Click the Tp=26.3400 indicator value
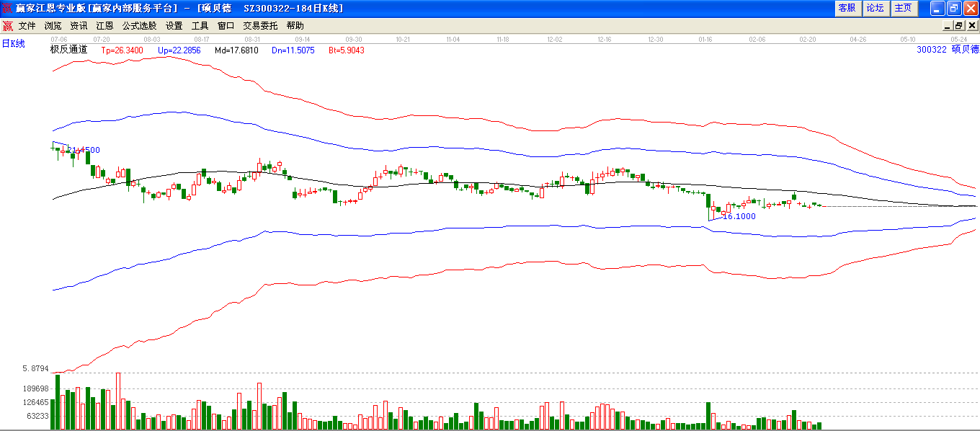 pos(122,50)
